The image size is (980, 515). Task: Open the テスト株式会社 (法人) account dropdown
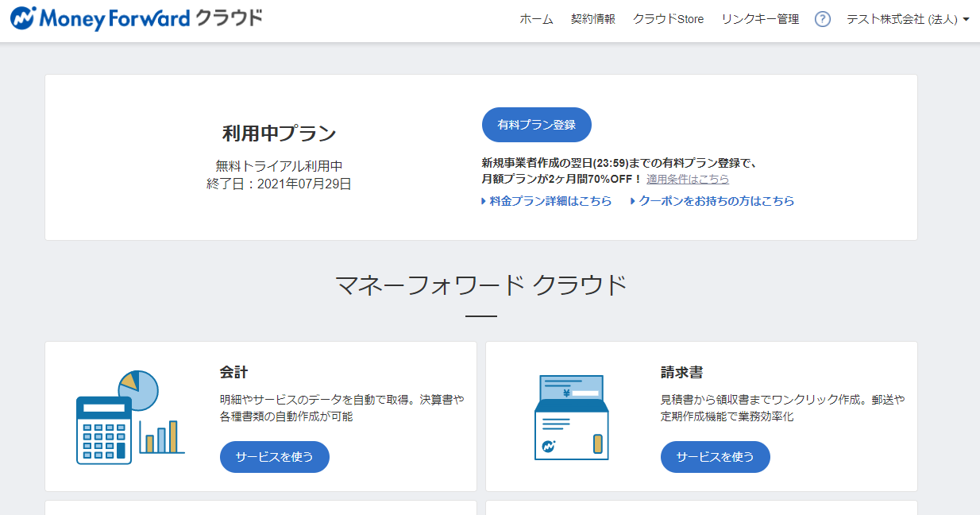908,19
